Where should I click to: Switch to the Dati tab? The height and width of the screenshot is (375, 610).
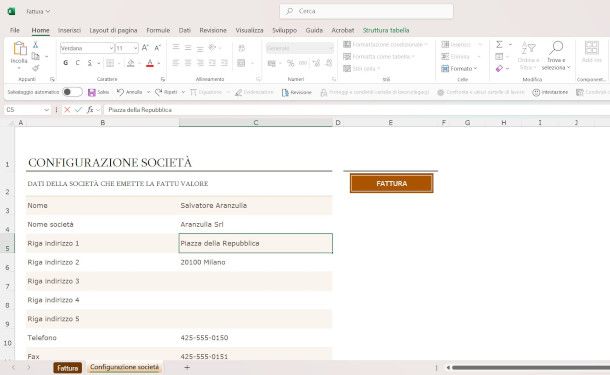pos(185,30)
